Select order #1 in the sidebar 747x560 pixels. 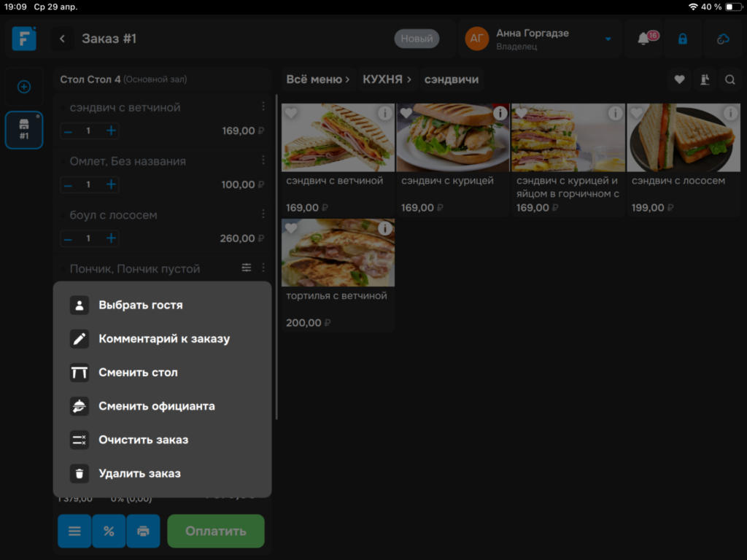[24, 130]
